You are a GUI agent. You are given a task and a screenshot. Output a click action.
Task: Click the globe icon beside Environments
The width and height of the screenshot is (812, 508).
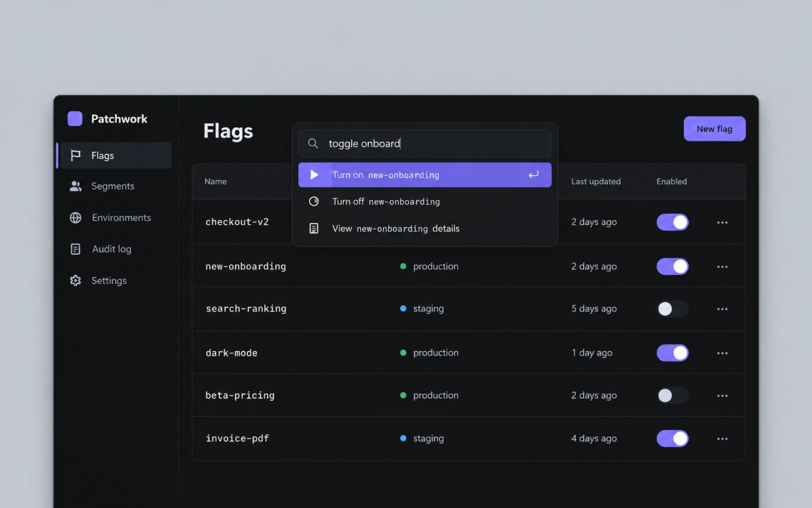76,218
